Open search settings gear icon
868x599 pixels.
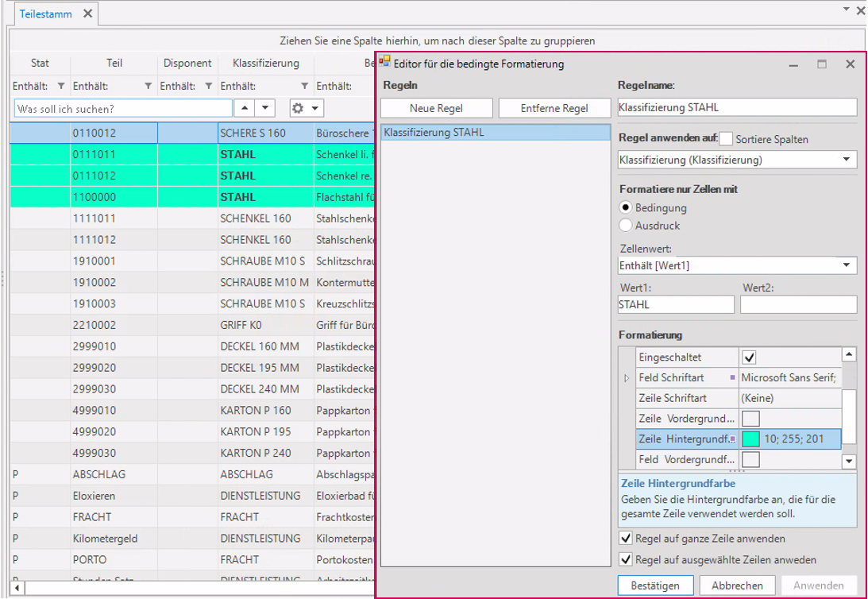click(299, 108)
